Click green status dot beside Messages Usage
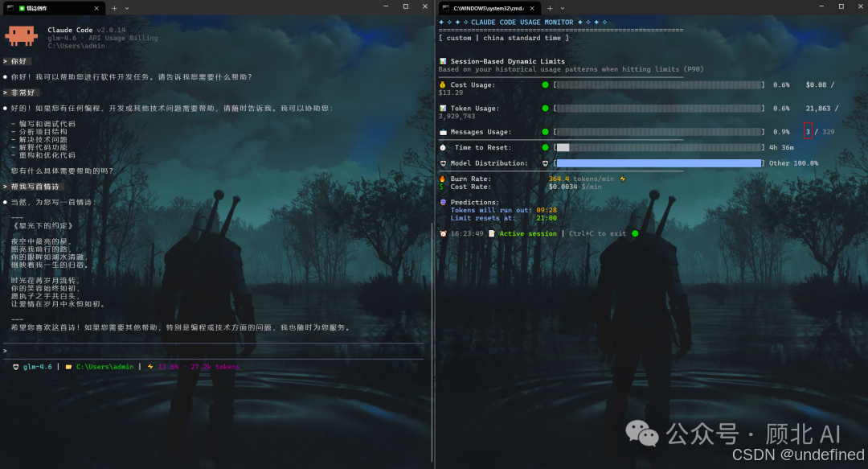The width and height of the screenshot is (868, 469). click(x=545, y=132)
